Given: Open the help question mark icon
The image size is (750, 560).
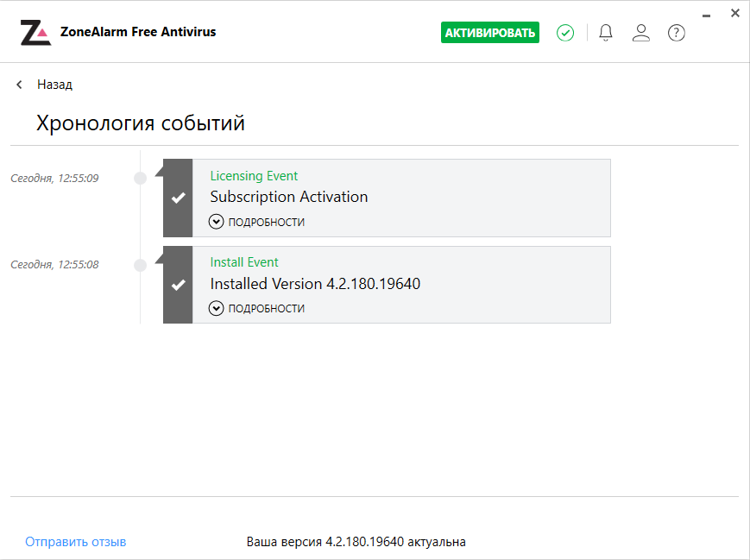Looking at the screenshot, I should [x=677, y=33].
